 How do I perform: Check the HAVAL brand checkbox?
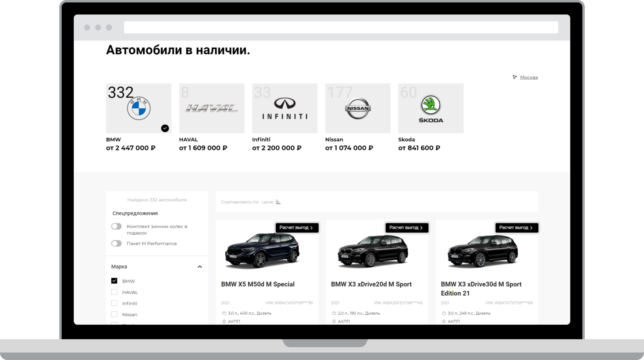pos(114,292)
